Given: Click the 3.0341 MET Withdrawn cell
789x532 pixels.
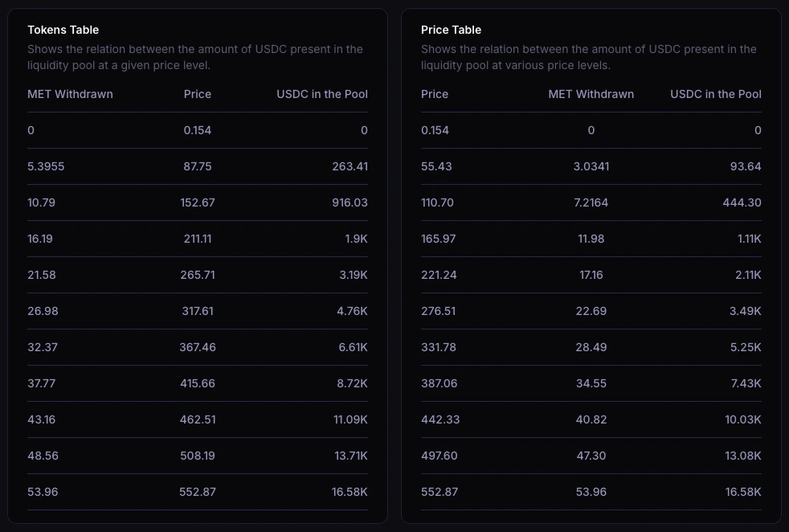Looking at the screenshot, I should point(591,166).
